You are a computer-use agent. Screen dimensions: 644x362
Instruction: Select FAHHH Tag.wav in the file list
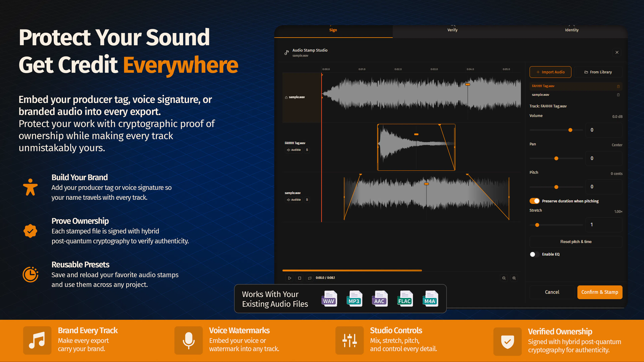pos(576,86)
